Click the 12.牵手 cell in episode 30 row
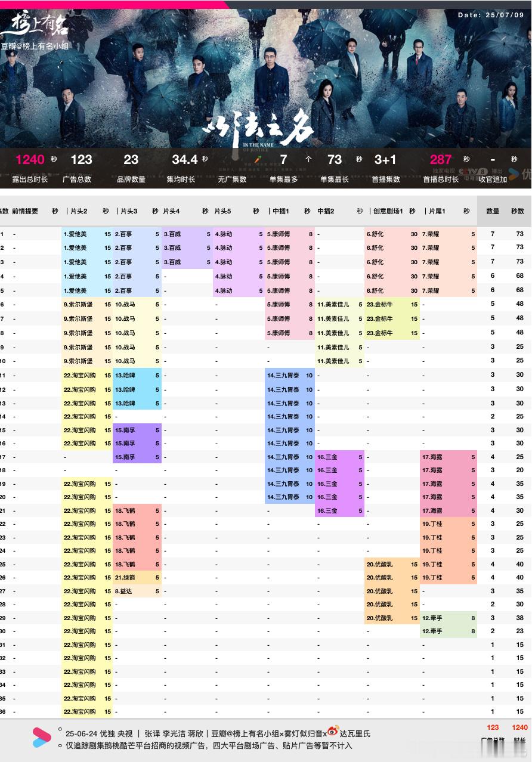 pos(449,631)
